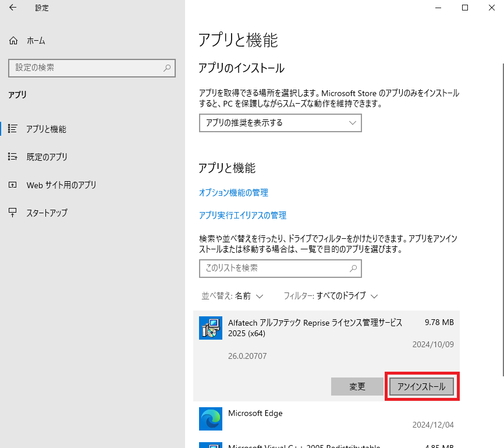504x448 pixels.
Task: Click the Web サイト用のアプリ sidebar icon
Action: [13, 185]
